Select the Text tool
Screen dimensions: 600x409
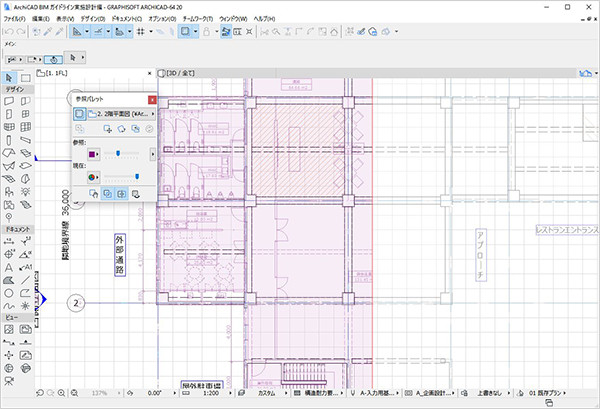coord(9,267)
